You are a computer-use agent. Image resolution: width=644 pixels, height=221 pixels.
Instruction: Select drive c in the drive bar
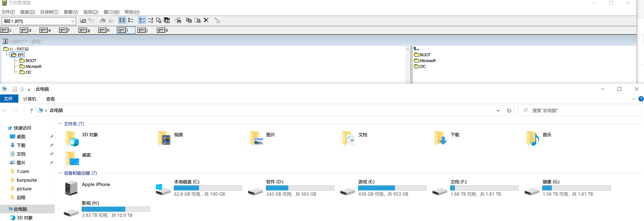pyautogui.click(x=7, y=30)
